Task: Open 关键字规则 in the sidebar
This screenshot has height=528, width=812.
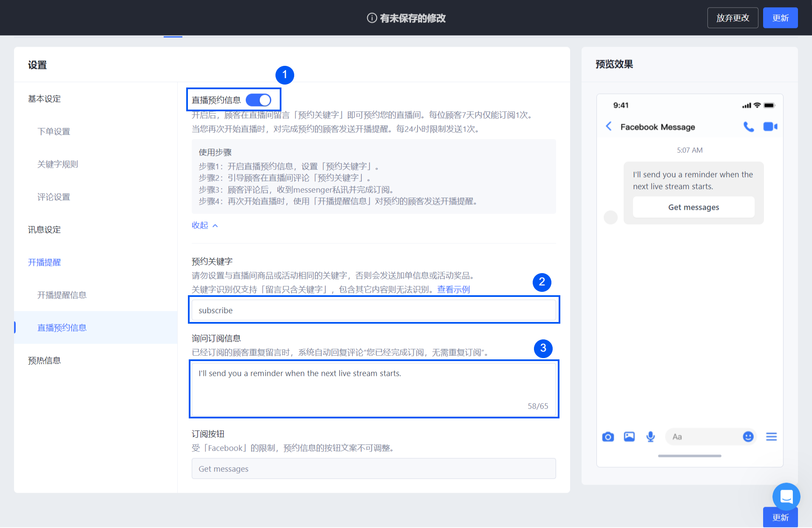Action: pyautogui.click(x=57, y=164)
